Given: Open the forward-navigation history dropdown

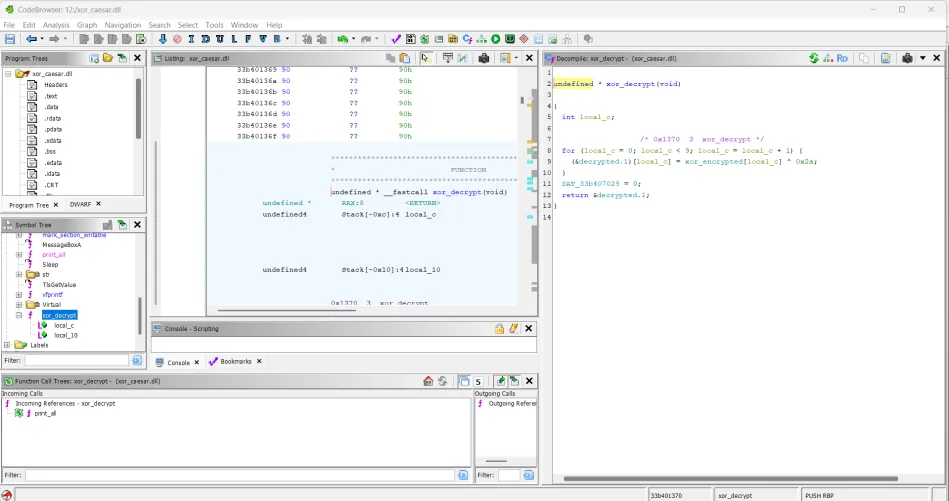Looking at the screenshot, I should pyautogui.click(x=65, y=39).
